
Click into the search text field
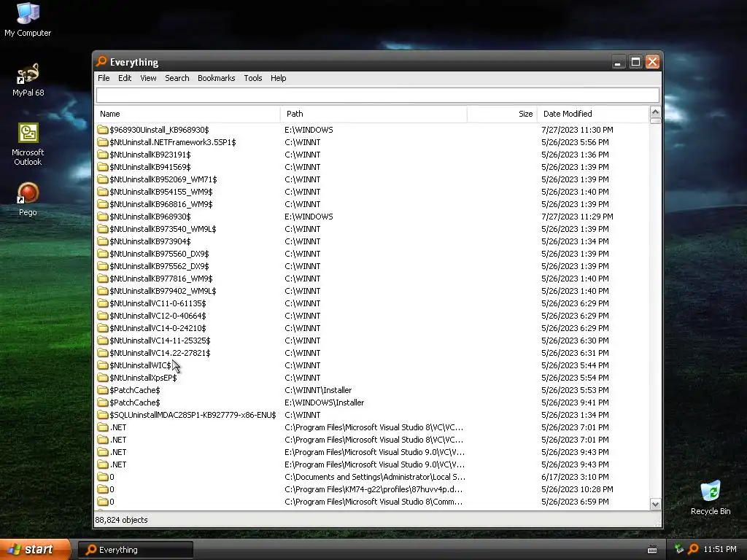[378, 95]
